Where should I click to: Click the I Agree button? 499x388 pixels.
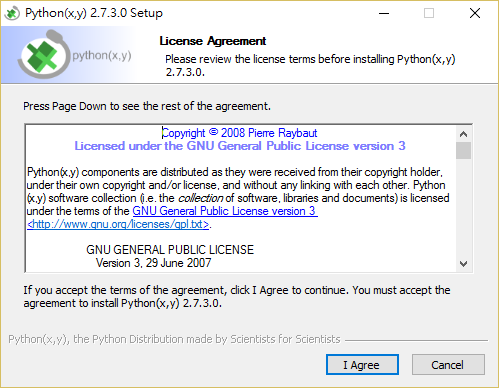pyautogui.click(x=362, y=365)
